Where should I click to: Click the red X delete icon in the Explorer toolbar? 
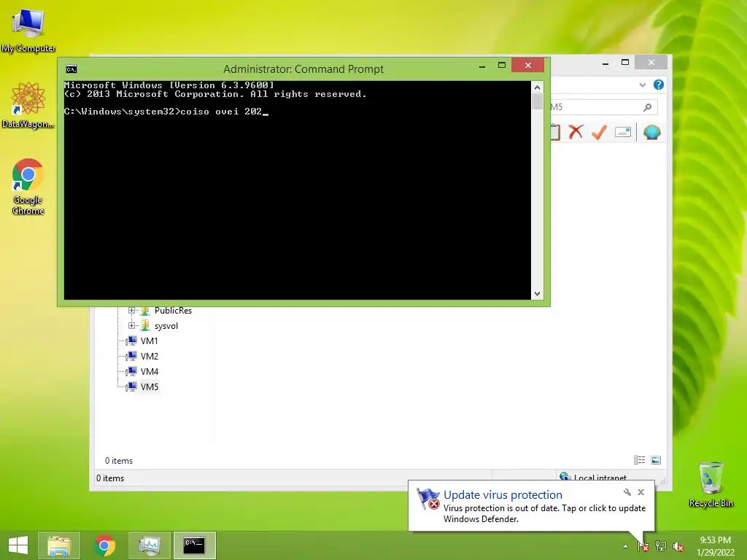click(576, 132)
